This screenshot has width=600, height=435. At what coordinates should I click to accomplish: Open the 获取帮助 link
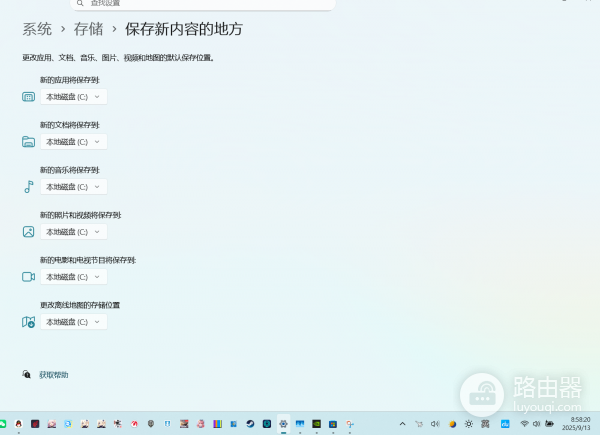click(54, 375)
